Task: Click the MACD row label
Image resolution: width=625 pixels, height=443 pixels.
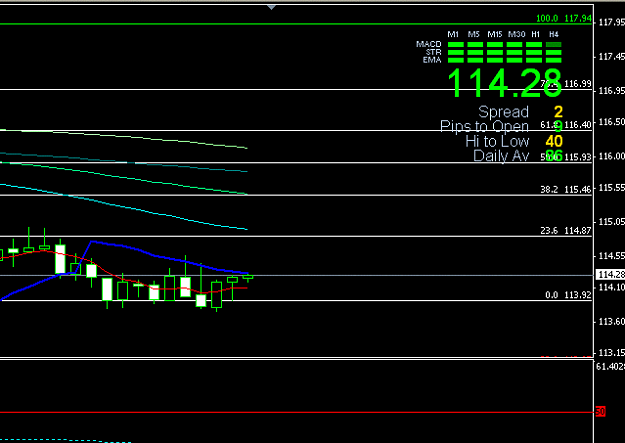Action: (428, 44)
